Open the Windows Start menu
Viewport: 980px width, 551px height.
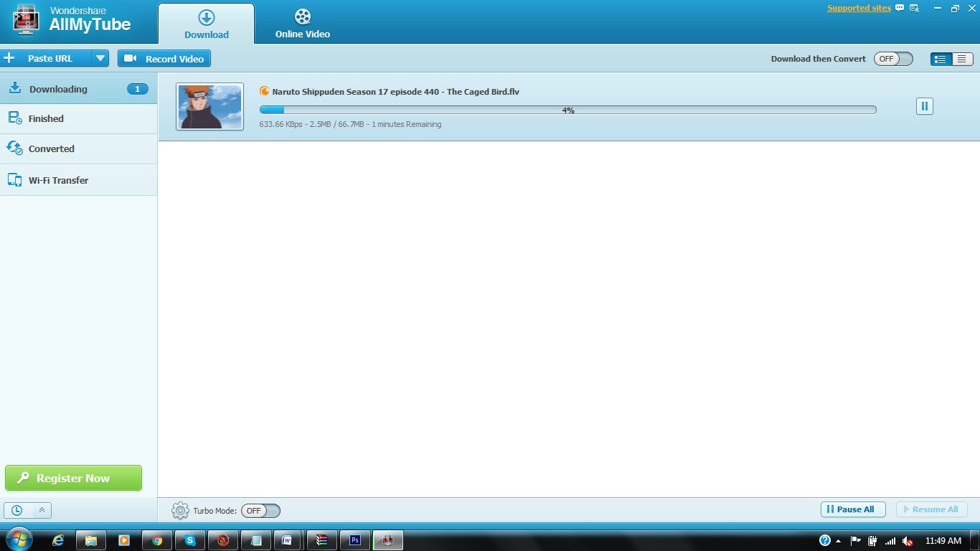(19, 539)
